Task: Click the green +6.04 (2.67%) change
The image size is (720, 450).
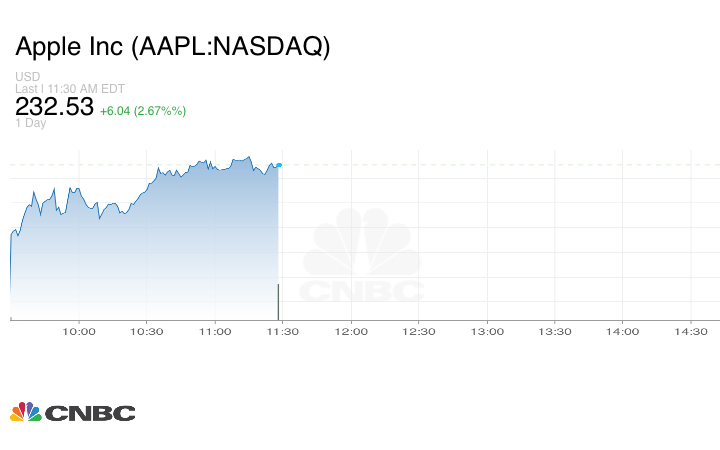Action: (x=142, y=110)
